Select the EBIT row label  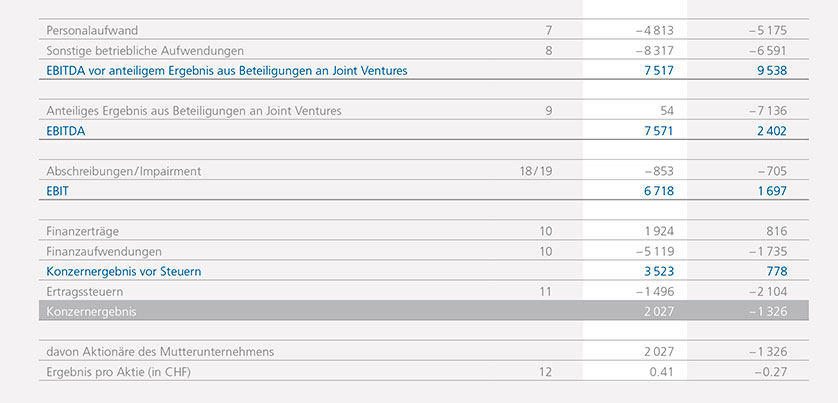coord(60,190)
